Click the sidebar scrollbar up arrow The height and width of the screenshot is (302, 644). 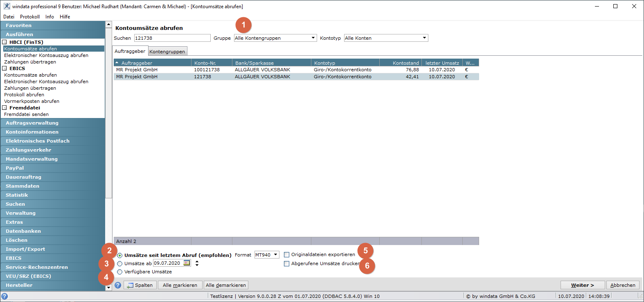tap(108, 25)
